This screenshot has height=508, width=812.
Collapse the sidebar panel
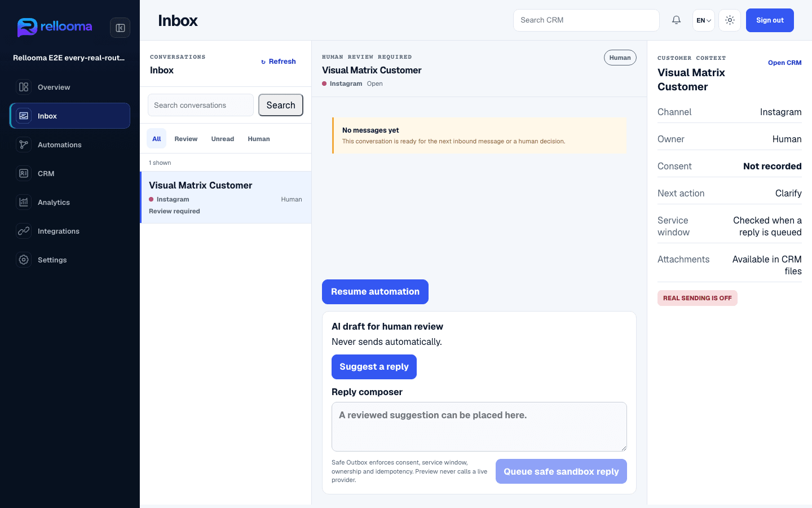tap(120, 28)
